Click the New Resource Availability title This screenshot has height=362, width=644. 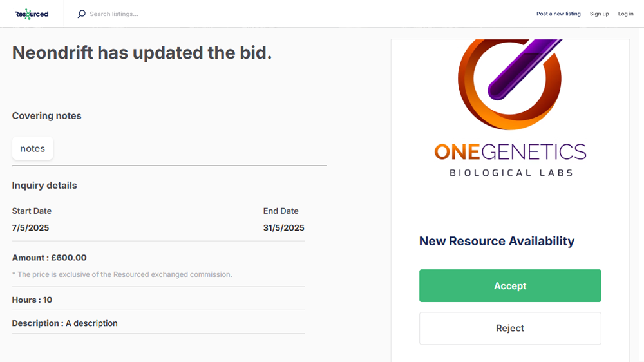coord(497,242)
